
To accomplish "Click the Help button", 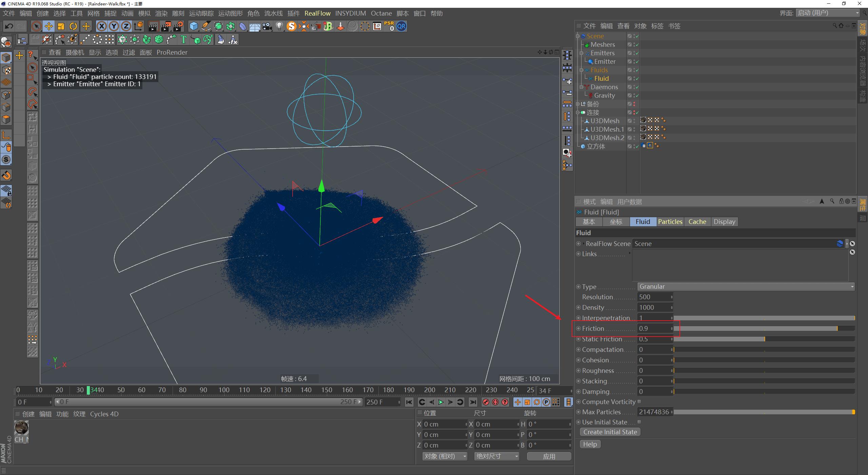I will pos(590,444).
